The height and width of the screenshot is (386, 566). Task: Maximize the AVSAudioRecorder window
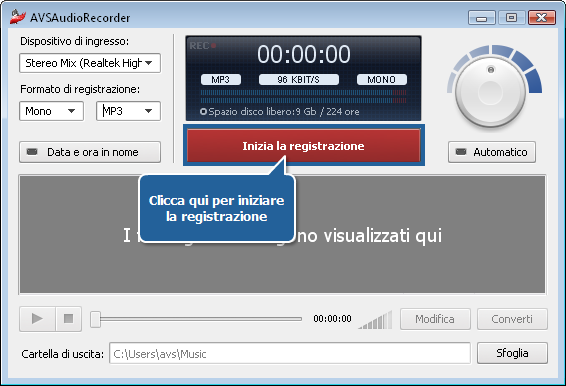click(x=511, y=17)
